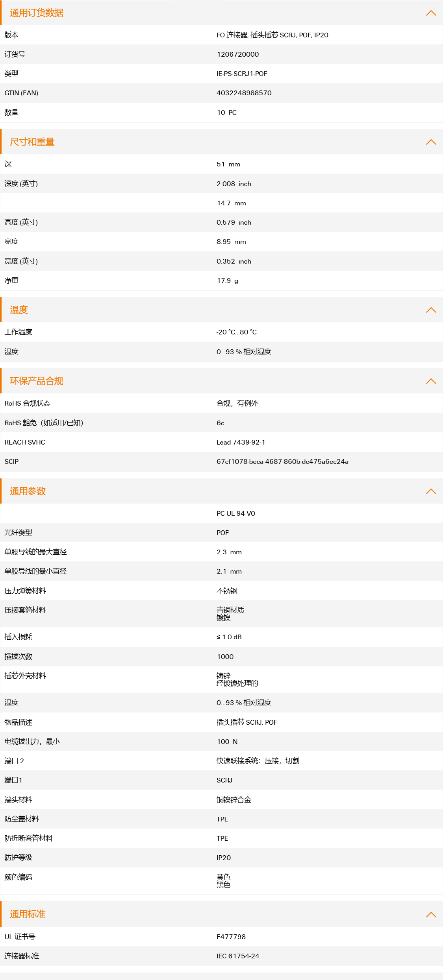
Task: Click RoHS exemption value 6c
Action: [x=221, y=423]
